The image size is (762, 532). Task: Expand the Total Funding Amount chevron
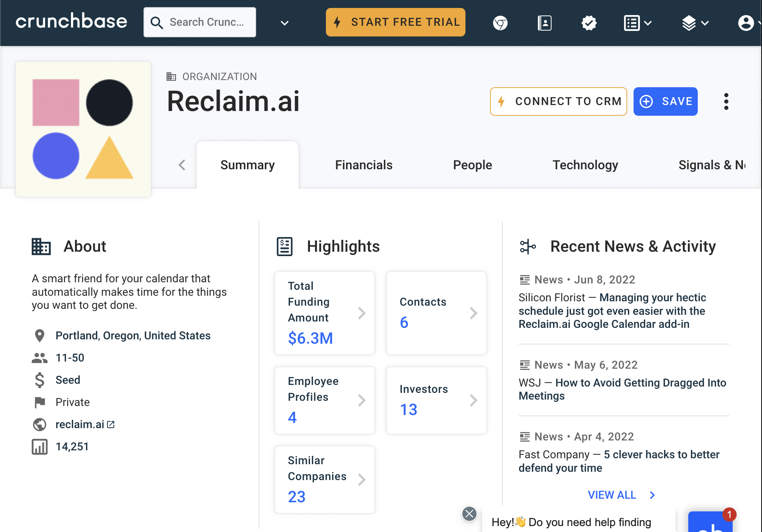[x=362, y=313]
